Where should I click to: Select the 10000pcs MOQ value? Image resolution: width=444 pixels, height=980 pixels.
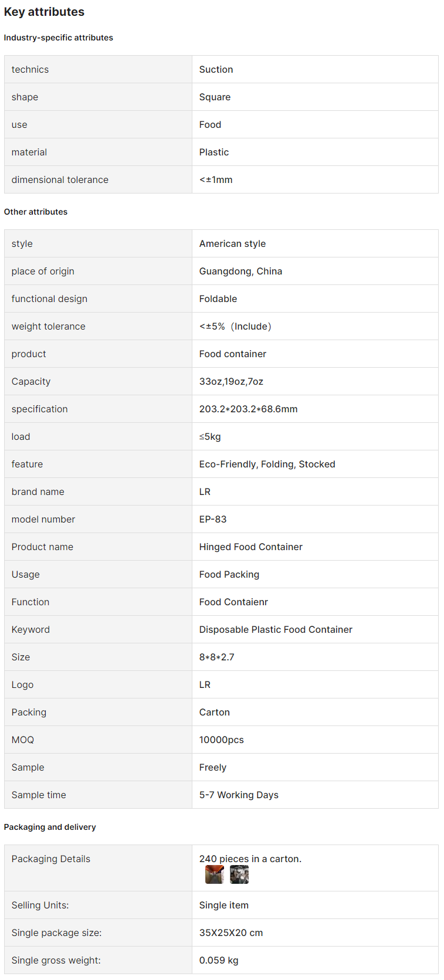[x=221, y=740]
